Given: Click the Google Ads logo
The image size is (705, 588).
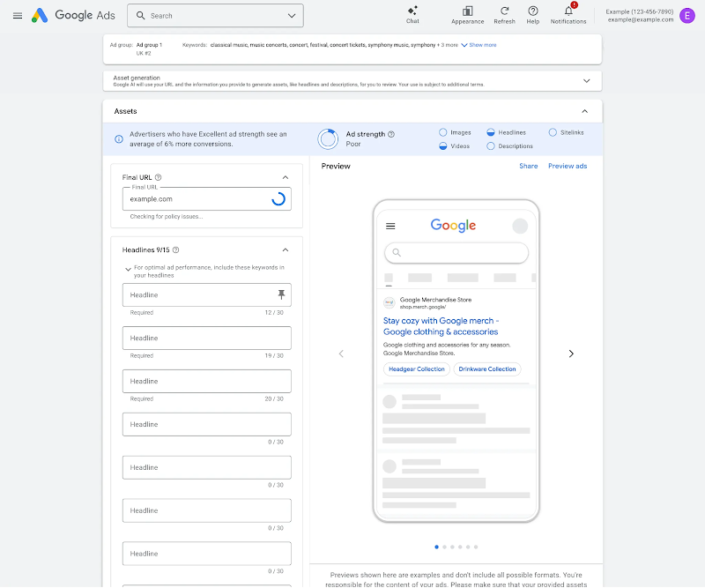Looking at the screenshot, I should click(x=79, y=15).
